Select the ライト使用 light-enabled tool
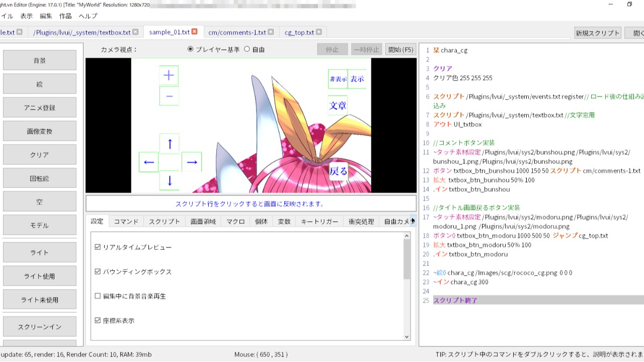 (40, 276)
